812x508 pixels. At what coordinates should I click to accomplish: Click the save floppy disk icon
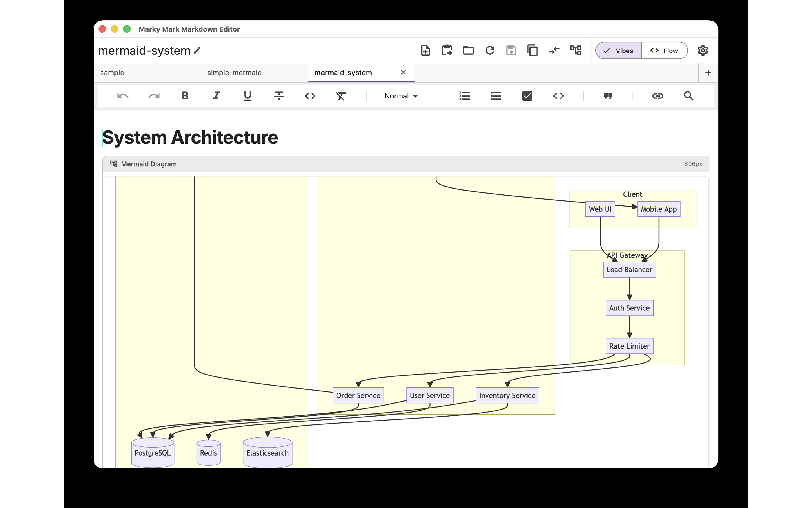click(511, 51)
